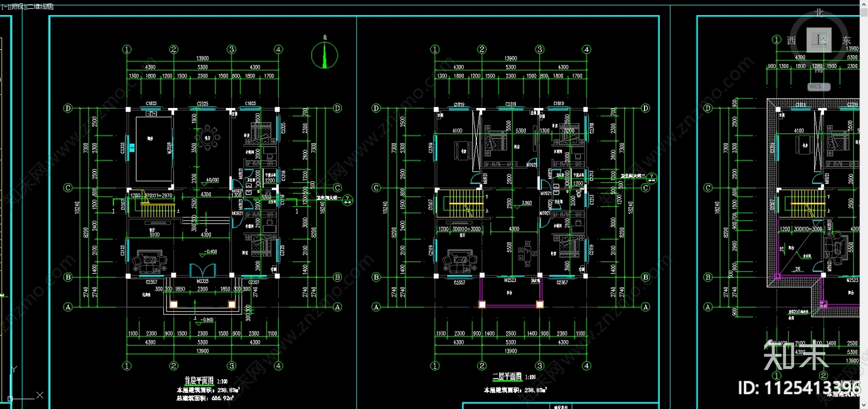
Task: Click the vertical scrollbar up arrow
Action: coord(864,4)
